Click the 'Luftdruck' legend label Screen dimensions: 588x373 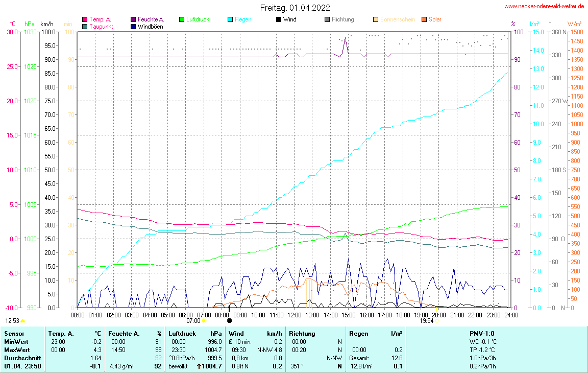[x=198, y=19]
